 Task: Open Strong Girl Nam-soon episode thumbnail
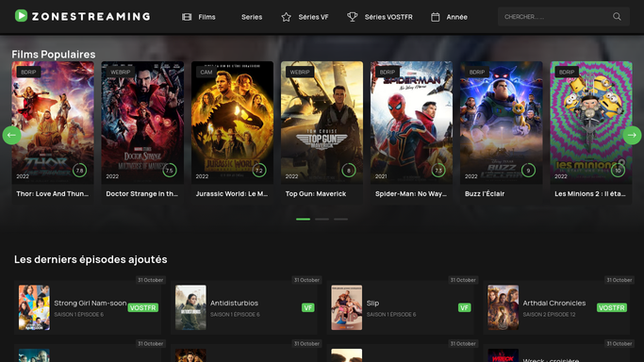[34, 307]
